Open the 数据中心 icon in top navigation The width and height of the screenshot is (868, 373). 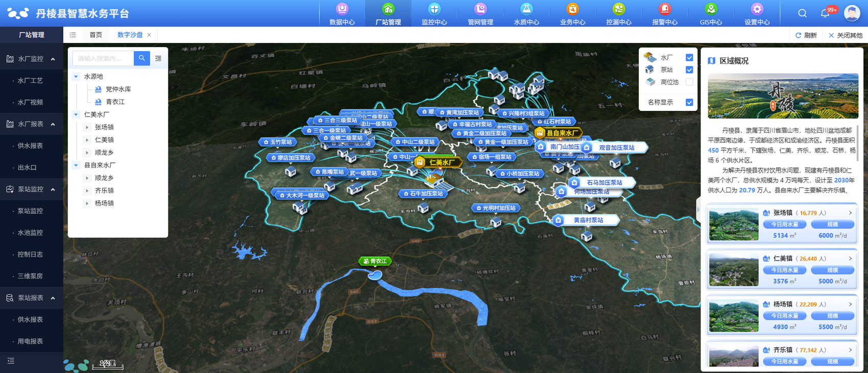(x=342, y=10)
